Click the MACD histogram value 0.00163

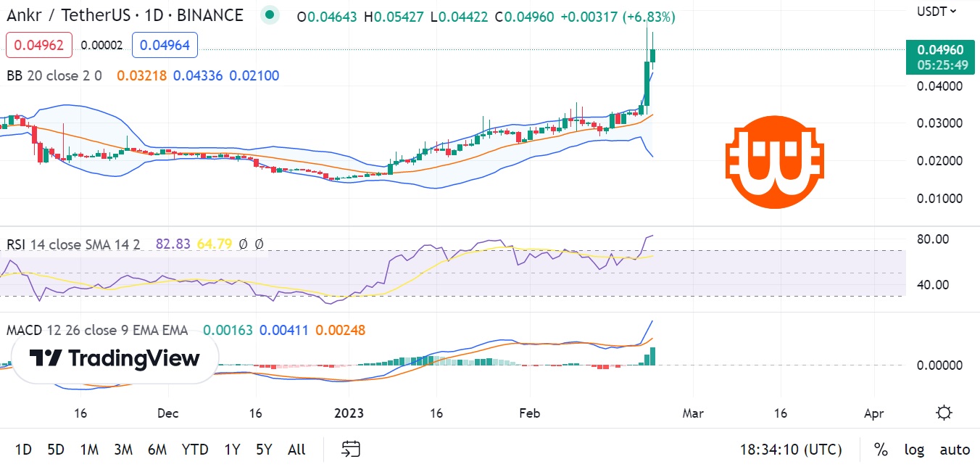(228, 331)
